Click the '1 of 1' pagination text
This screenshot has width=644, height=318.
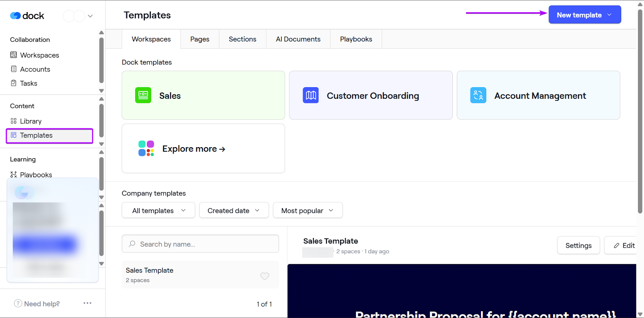(x=264, y=304)
